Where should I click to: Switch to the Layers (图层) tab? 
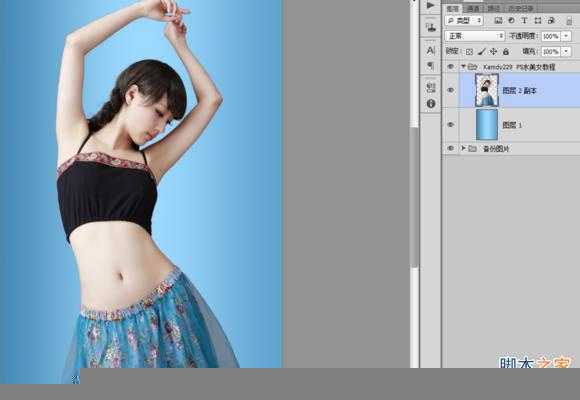tap(452, 9)
